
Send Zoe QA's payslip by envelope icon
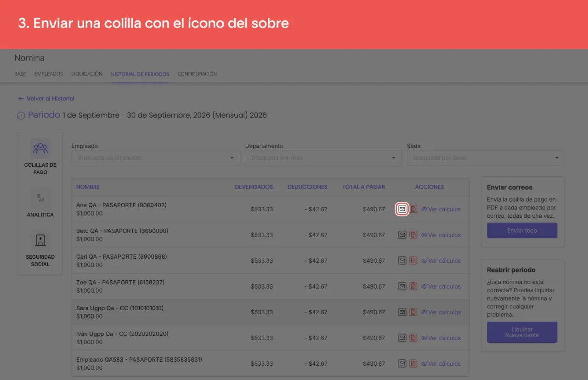click(402, 286)
